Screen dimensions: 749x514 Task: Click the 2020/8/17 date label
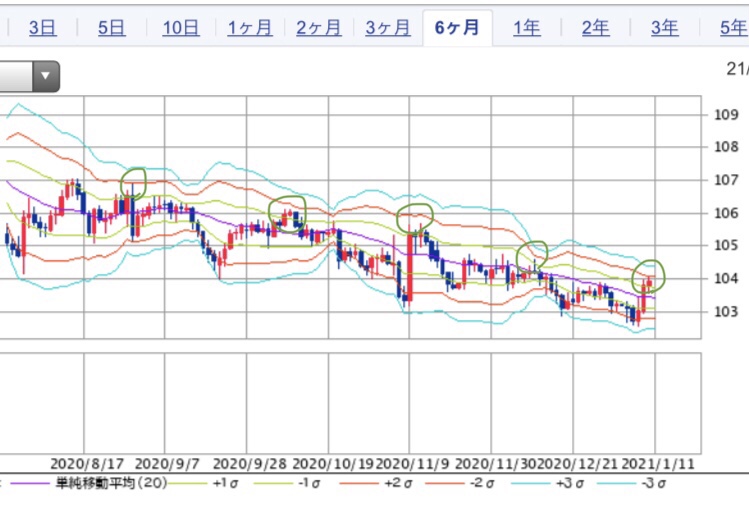pos(87,464)
